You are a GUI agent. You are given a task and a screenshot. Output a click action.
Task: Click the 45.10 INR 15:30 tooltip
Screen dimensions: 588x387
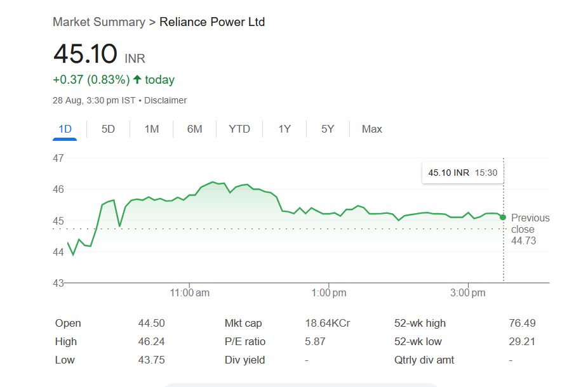tap(462, 173)
